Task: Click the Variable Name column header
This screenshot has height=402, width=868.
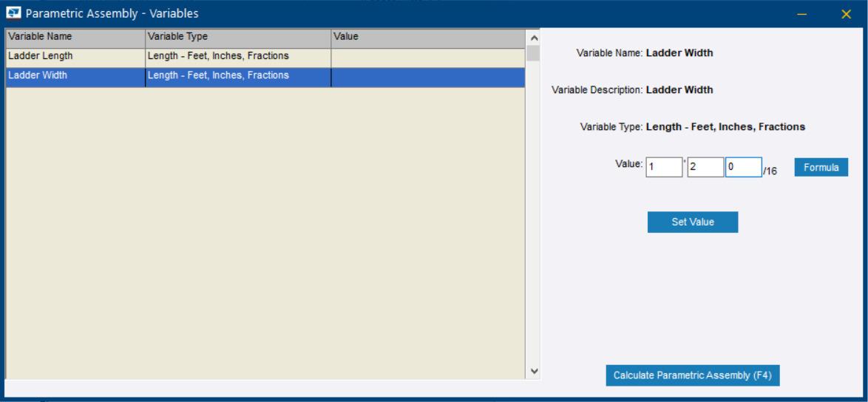Action: tap(75, 38)
